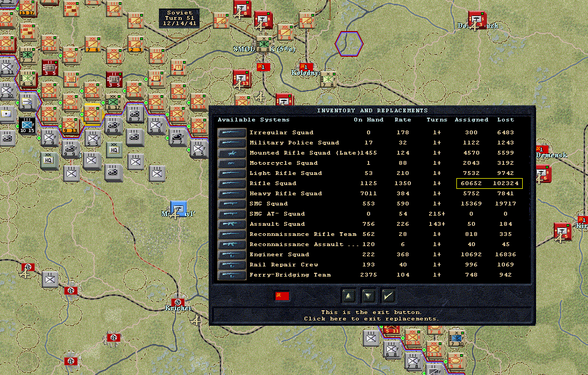
Task: Click the 'Turns' column header
Action: tap(437, 120)
